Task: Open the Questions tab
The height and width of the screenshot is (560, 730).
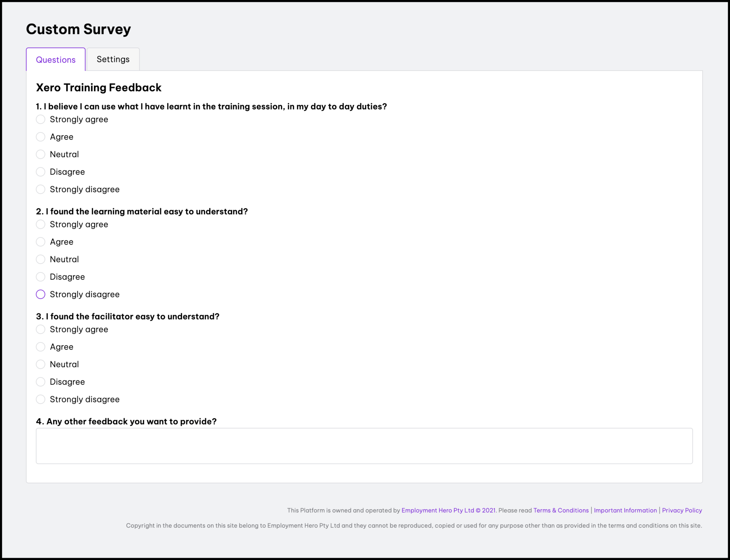Action: 56,60
